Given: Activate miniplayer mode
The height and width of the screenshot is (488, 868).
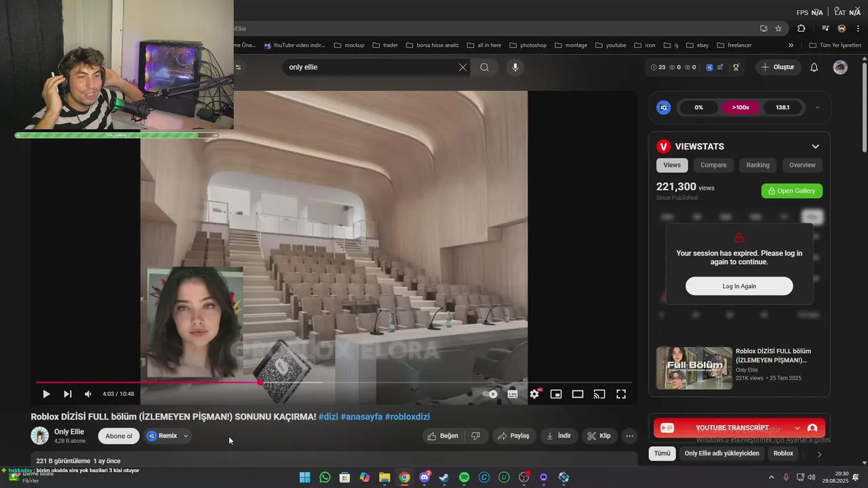Looking at the screenshot, I should tap(556, 394).
